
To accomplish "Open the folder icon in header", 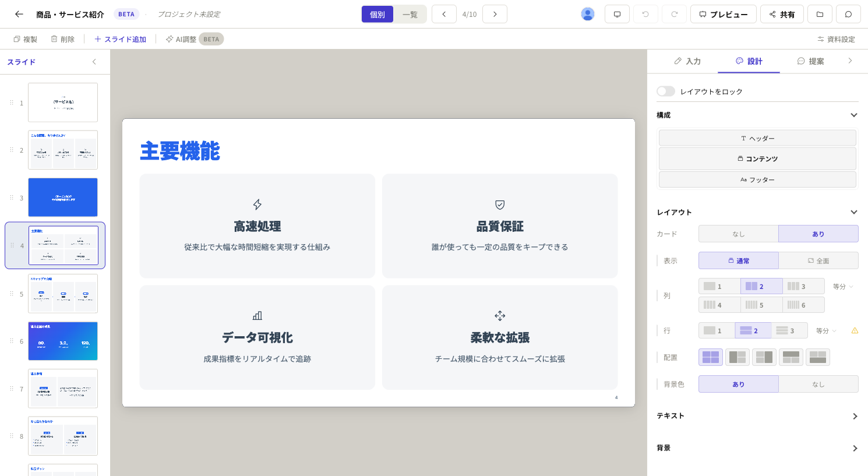I will [820, 14].
